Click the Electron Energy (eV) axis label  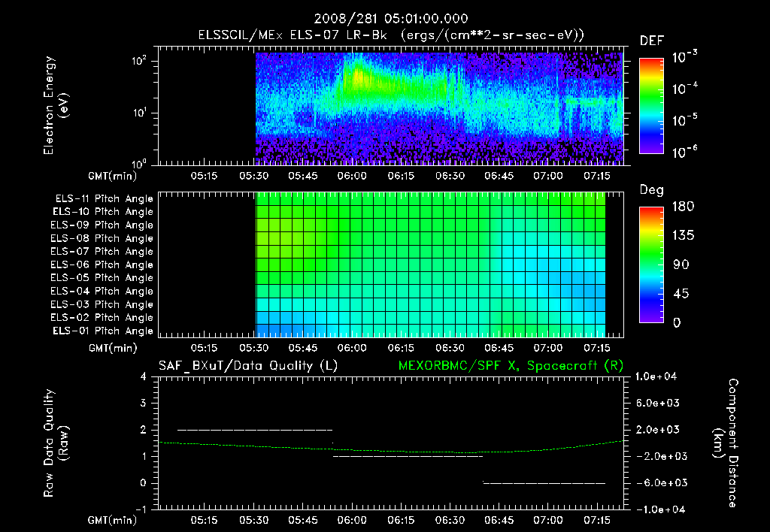[56, 105]
